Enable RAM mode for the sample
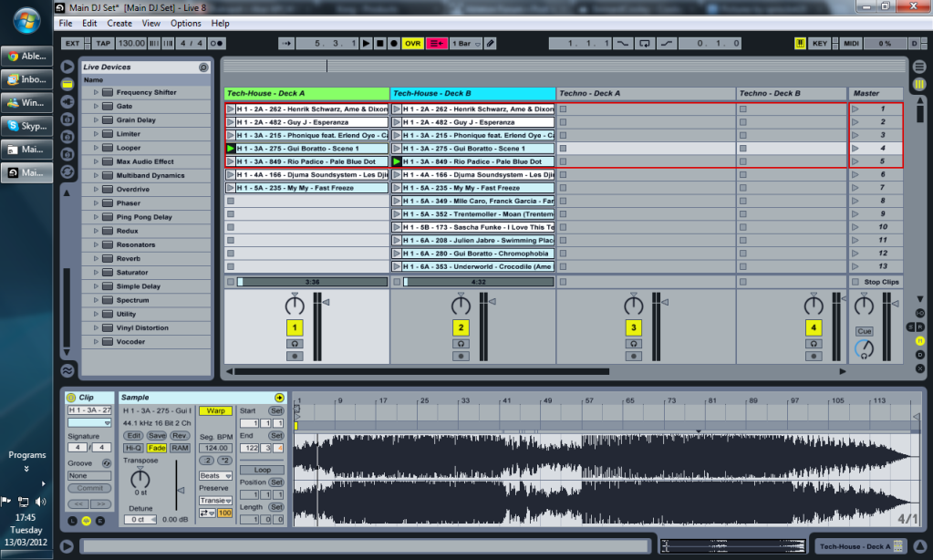 click(180, 448)
